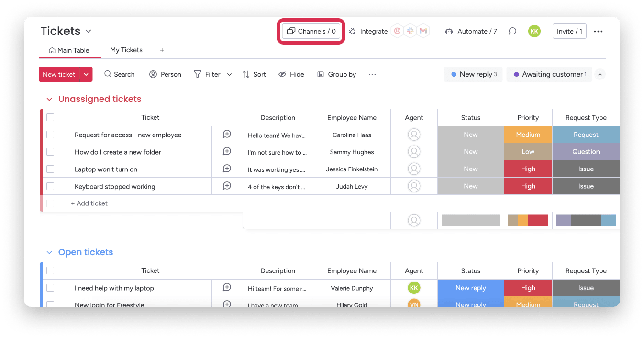Open conversation for Laptop won't turn on

coord(227,169)
